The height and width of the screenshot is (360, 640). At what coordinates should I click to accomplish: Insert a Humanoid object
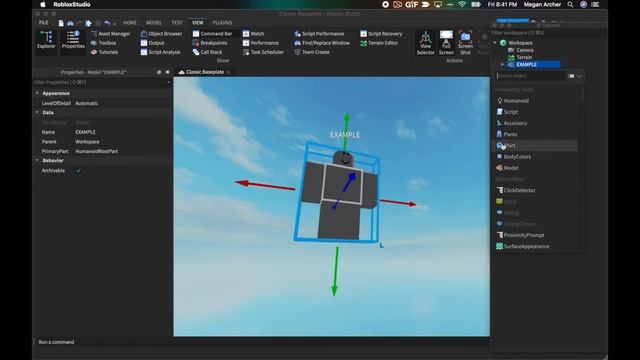pos(536,101)
